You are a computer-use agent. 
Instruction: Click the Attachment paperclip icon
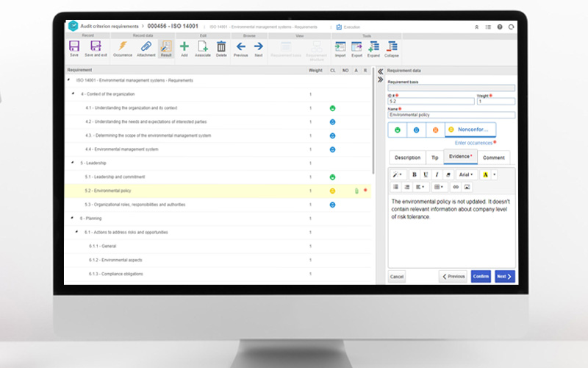point(146,47)
